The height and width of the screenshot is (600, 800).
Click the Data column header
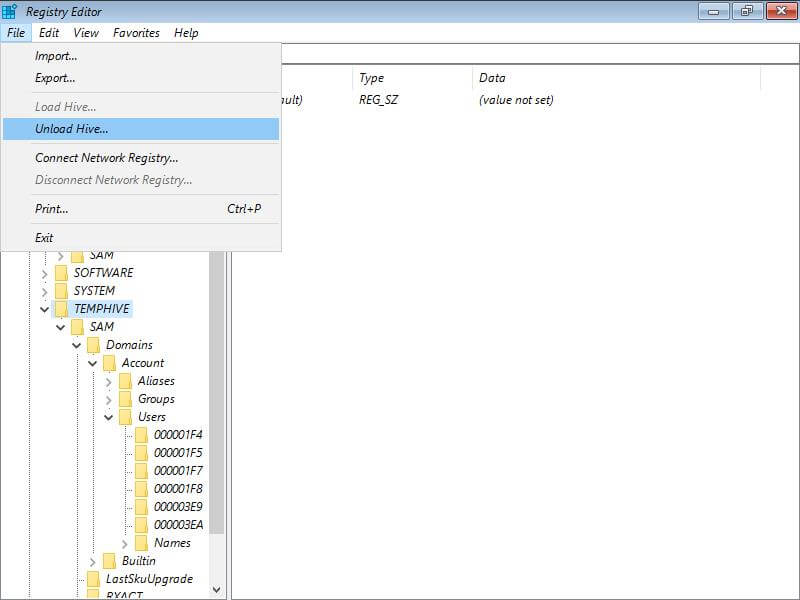[x=617, y=78]
